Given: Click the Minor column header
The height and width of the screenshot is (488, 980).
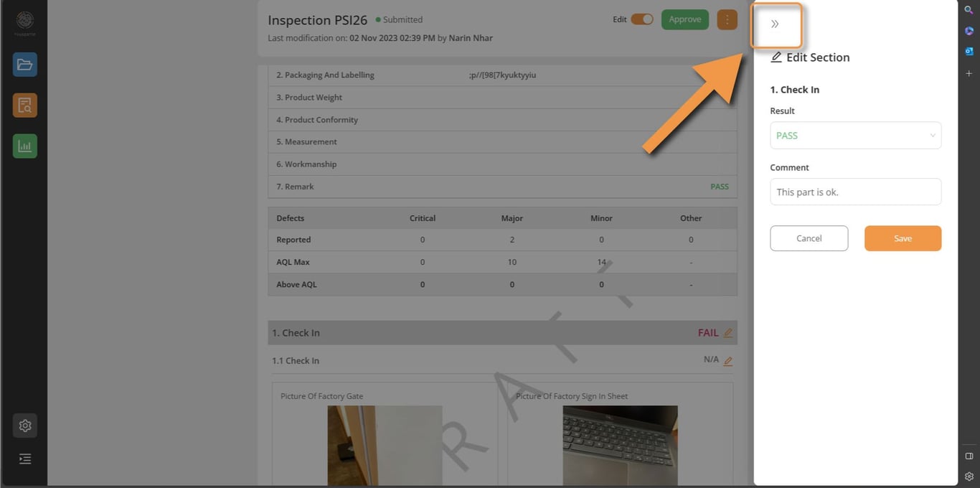Looking at the screenshot, I should (x=601, y=218).
